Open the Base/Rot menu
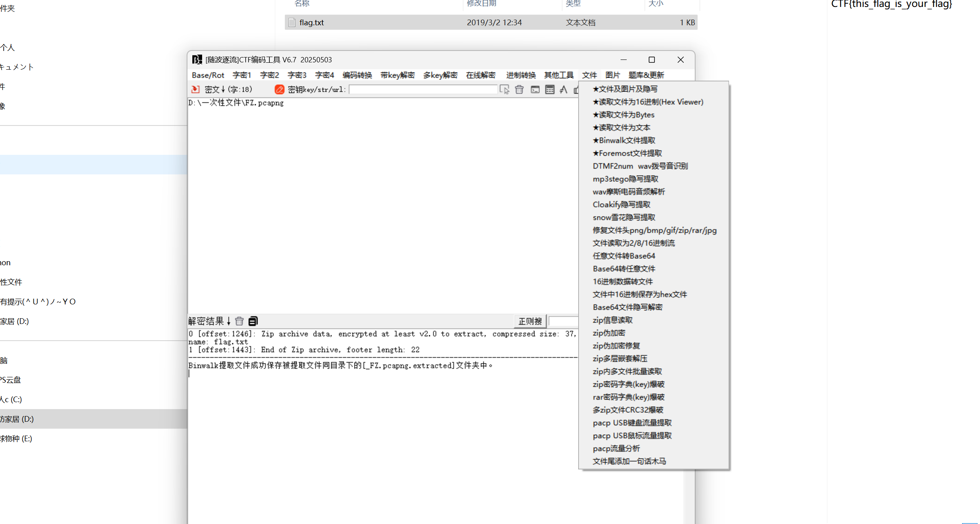 208,75
